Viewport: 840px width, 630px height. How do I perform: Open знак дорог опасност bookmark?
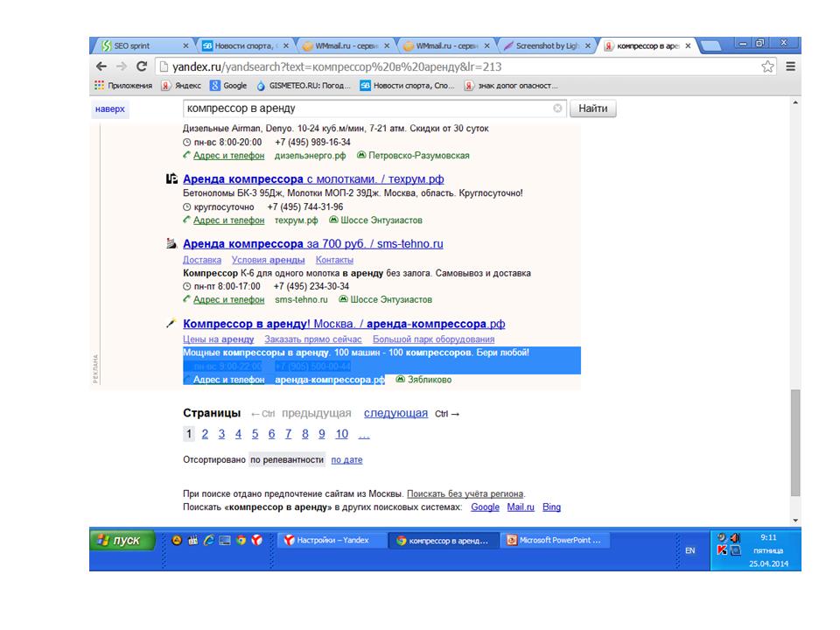pos(511,86)
